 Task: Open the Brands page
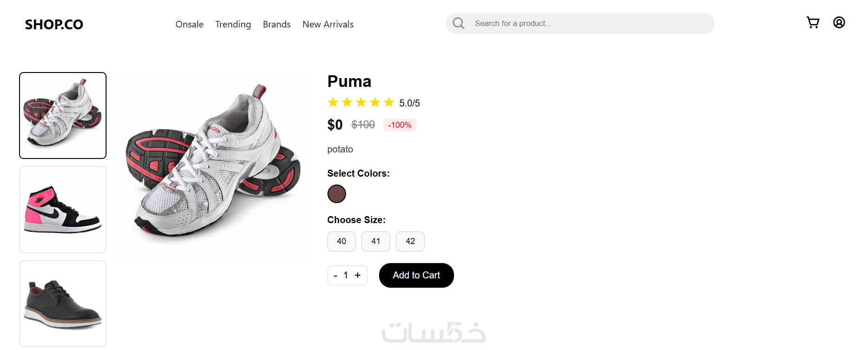tap(277, 24)
